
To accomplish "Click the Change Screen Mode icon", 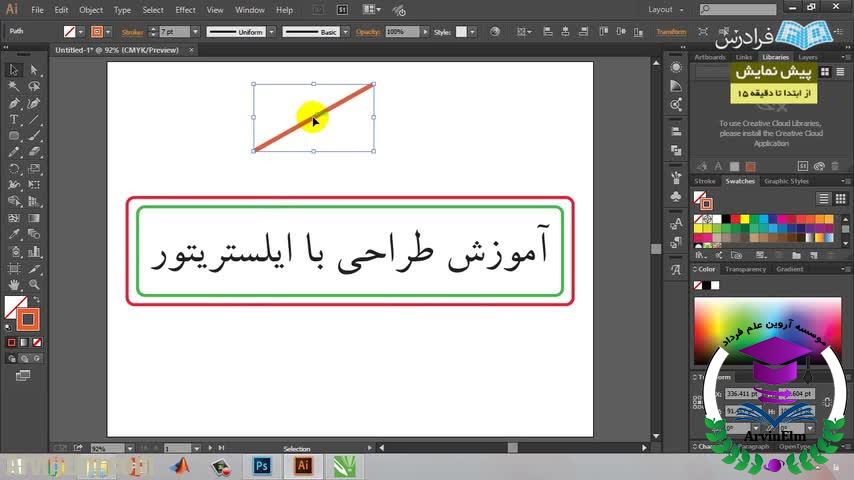I will click(x=23, y=375).
